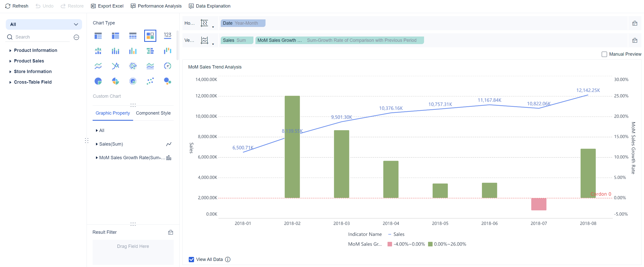Click the Sales Sum field pill
The height and width of the screenshot is (267, 644).
(237, 40)
